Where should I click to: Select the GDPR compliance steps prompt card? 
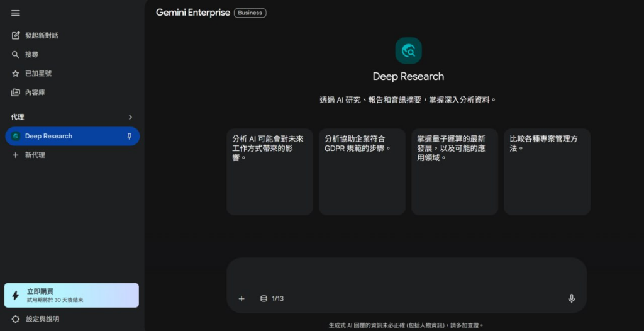pyautogui.click(x=362, y=171)
